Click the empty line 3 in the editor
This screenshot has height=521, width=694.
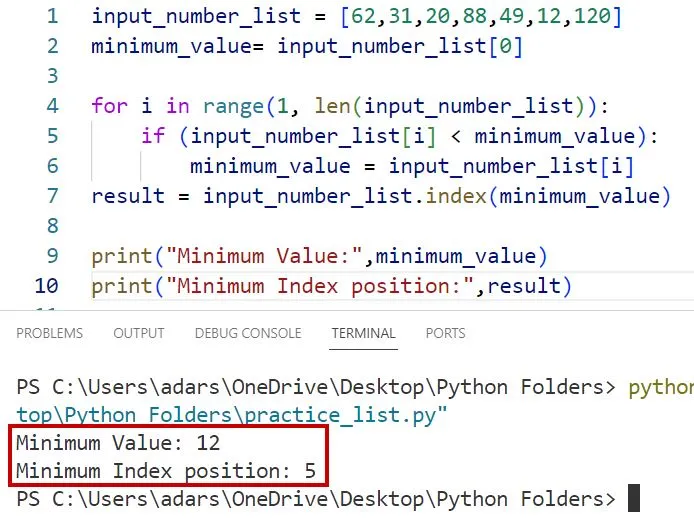[300, 76]
